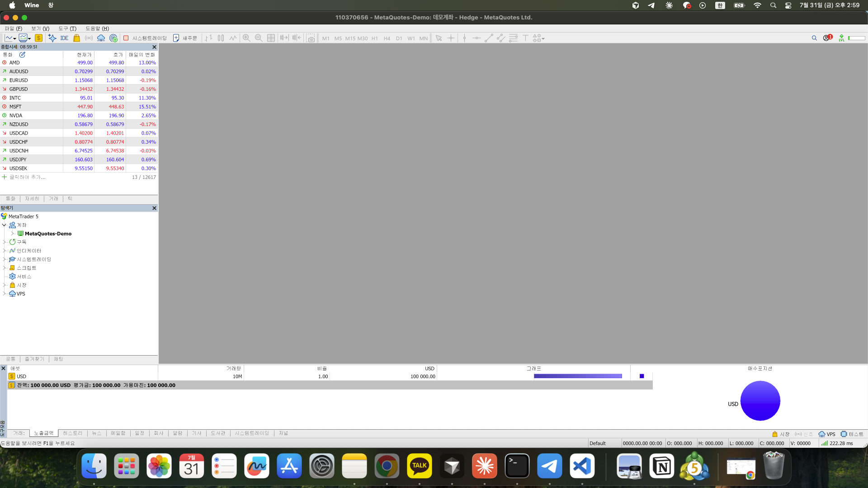This screenshot has width=868, height=488.
Task: Draw a vertical line tool
Action: click(x=464, y=38)
